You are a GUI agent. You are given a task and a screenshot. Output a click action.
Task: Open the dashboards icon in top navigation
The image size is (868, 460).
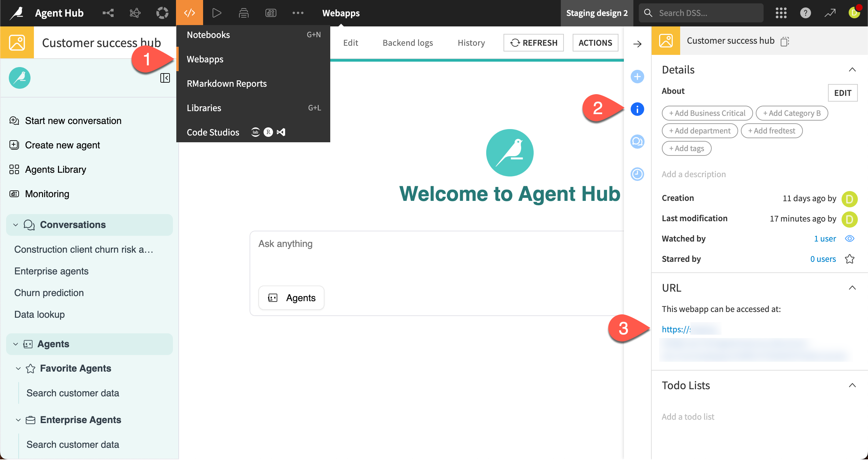271,13
